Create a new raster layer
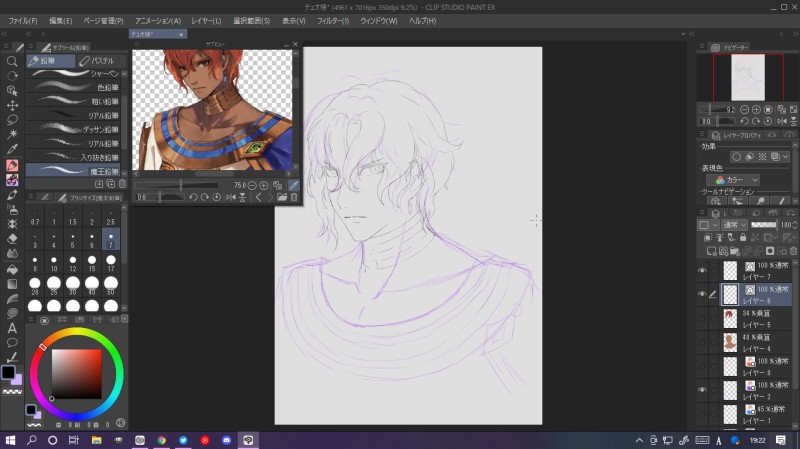This screenshot has width=800, height=449. 711,251
